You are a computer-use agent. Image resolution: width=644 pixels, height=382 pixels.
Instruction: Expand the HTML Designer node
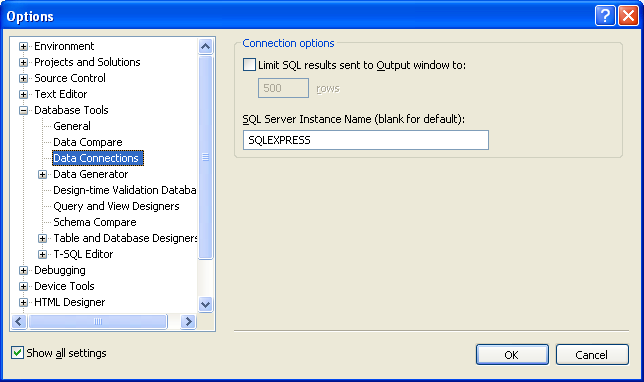pyautogui.click(x=23, y=303)
